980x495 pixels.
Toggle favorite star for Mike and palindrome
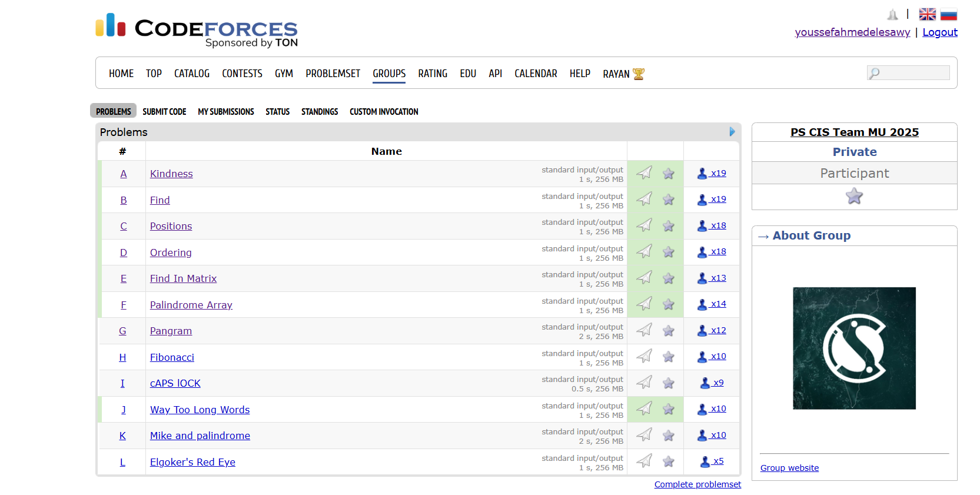click(669, 435)
